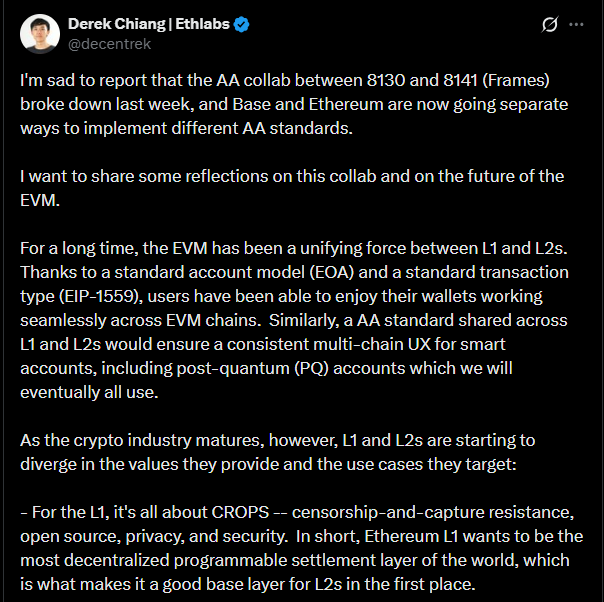Visit the @decentrek handle link
Viewport: 604px width, 602px height.
pyautogui.click(x=109, y=44)
